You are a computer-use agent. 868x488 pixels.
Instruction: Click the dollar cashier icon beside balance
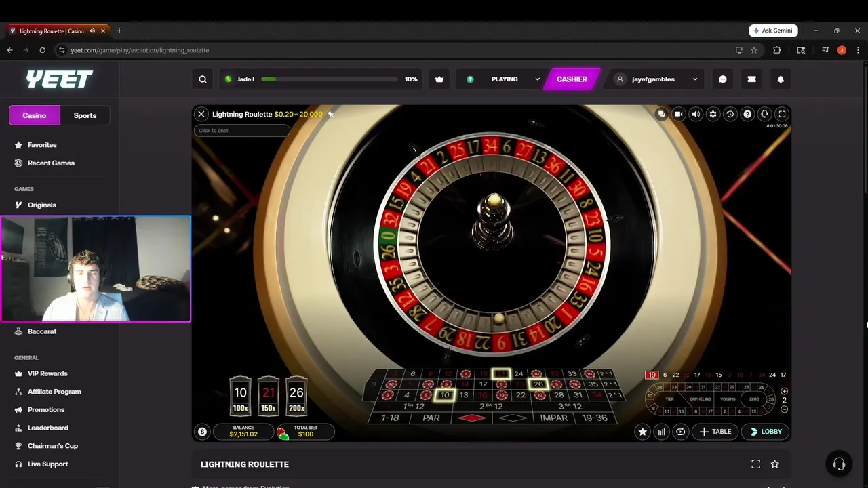tap(202, 432)
